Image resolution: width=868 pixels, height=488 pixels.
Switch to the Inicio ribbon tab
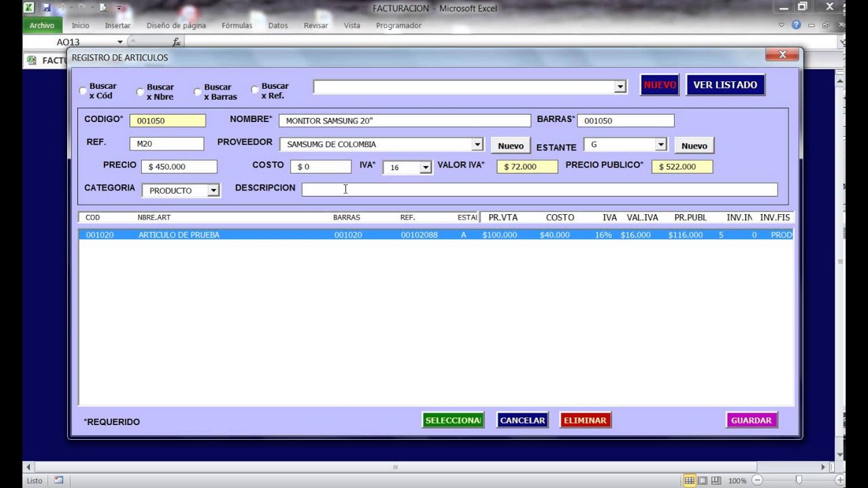point(80,25)
